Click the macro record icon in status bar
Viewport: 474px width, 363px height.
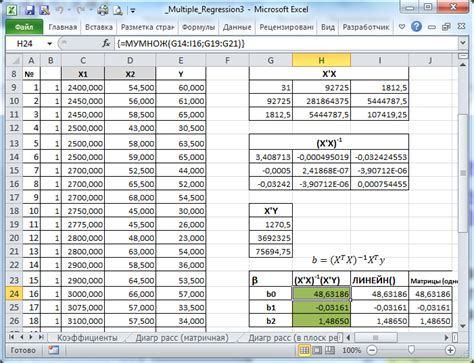(53, 350)
